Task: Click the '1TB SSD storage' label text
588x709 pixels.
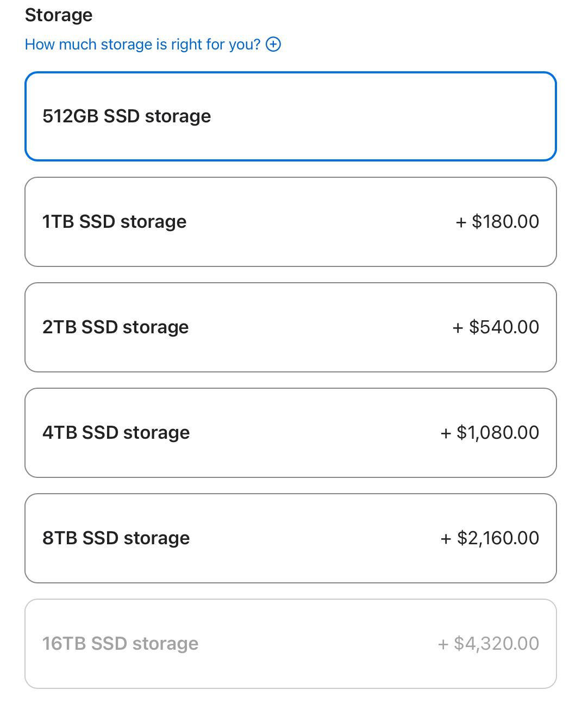Action: tap(115, 222)
